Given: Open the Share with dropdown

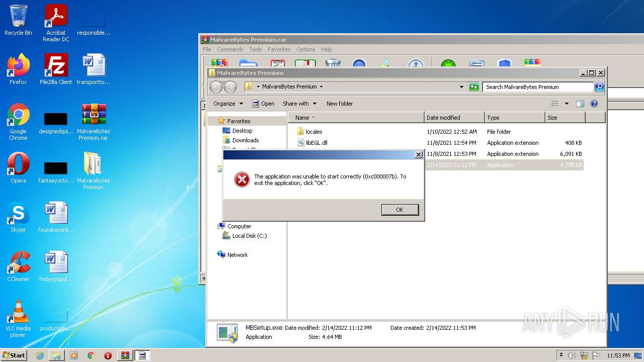Looking at the screenshot, I should tap(300, 104).
